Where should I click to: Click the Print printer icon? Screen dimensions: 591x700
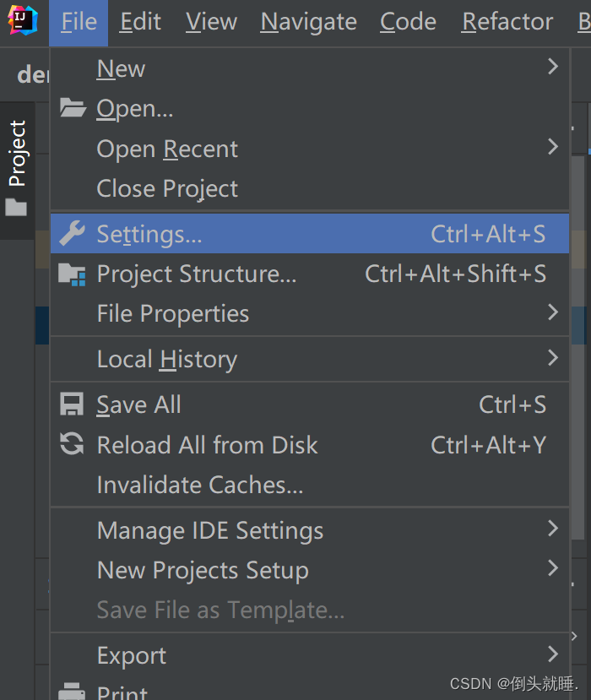coord(73,692)
